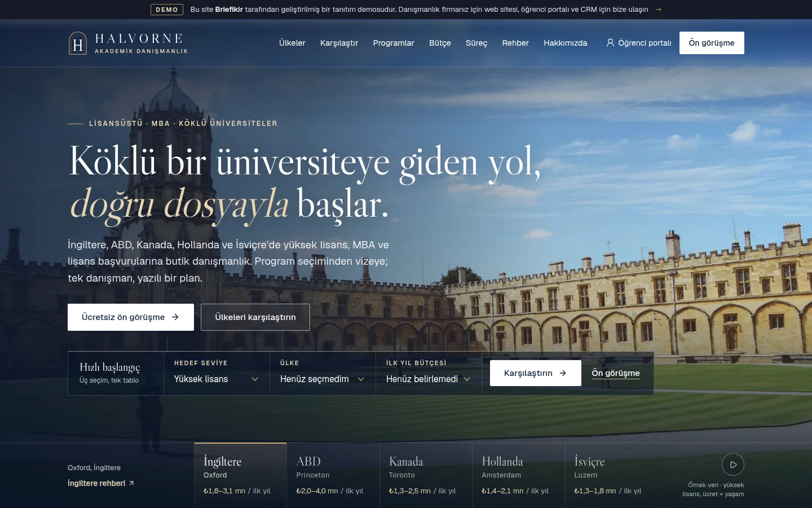Viewport: 812px width, 508px height.
Task: Open Rehber navigation link
Action: [x=515, y=43]
